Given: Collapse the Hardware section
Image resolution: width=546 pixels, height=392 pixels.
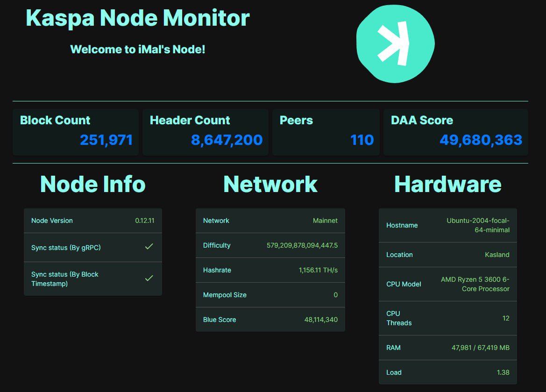Looking at the screenshot, I should point(447,184).
